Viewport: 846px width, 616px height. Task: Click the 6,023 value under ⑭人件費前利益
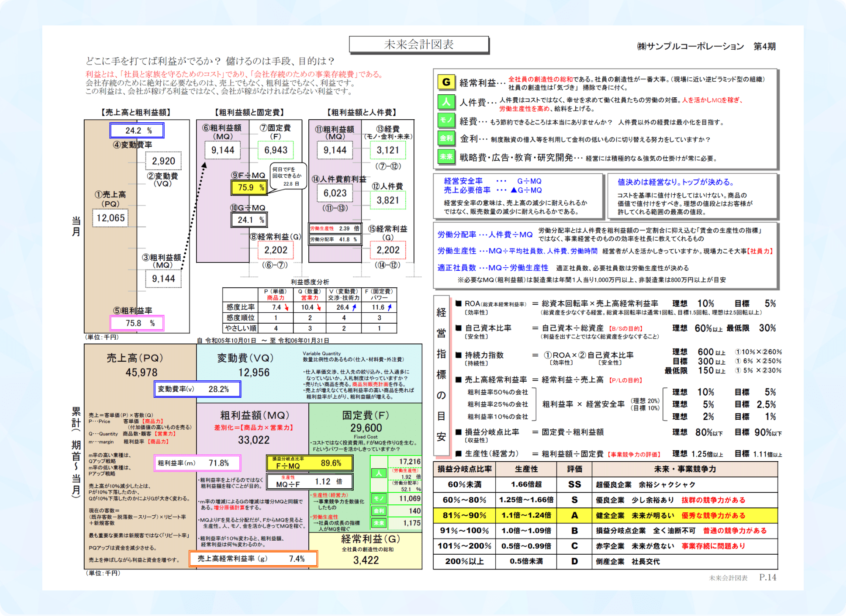(335, 193)
